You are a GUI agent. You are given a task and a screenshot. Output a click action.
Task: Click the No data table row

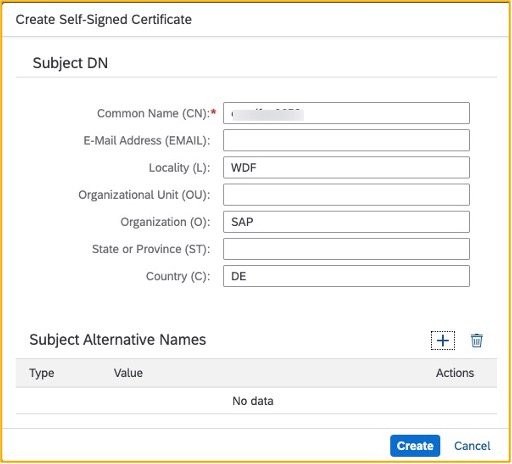tap(256, 401)
